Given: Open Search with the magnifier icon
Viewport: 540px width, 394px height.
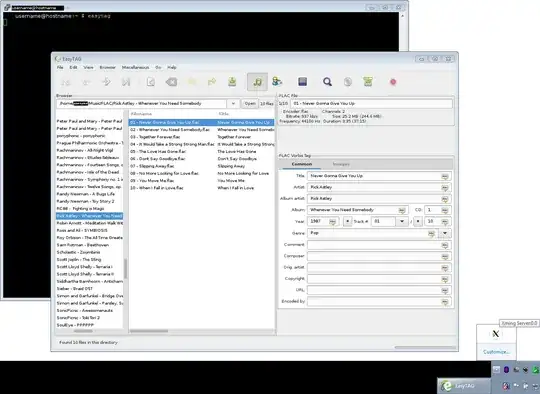Looking at the screenshot, I should pyautogui.click(x=327, y=82).
